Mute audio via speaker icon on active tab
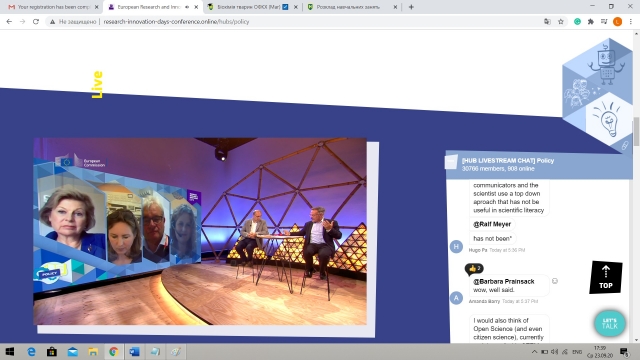Image resolution: width=640 pixels, height=360 pixels. tap(187, 7)
